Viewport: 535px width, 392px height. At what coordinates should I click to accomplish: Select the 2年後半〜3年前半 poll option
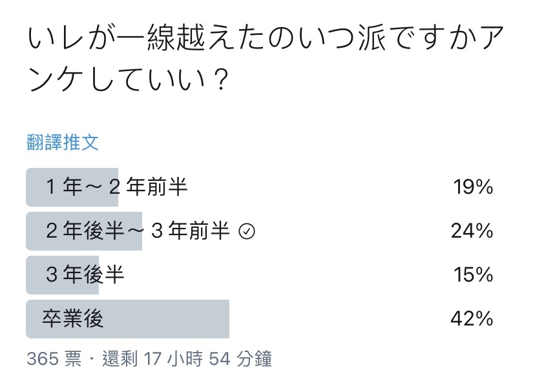(260, 231)
